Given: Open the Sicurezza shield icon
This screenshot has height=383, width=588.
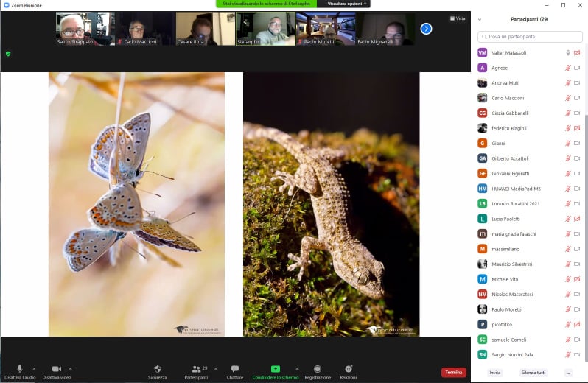Looking at the screenshot, I should (x=157, y=368).
